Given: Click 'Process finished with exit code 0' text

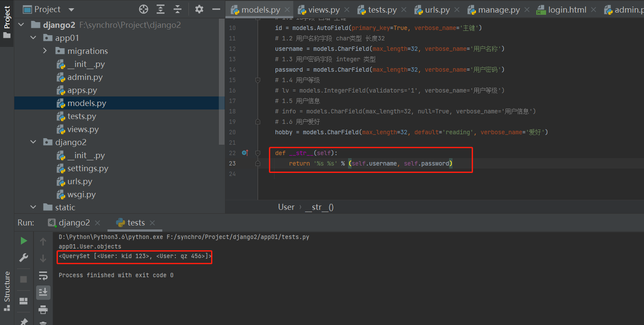Looking at the screenshot, I should (116, 275).
